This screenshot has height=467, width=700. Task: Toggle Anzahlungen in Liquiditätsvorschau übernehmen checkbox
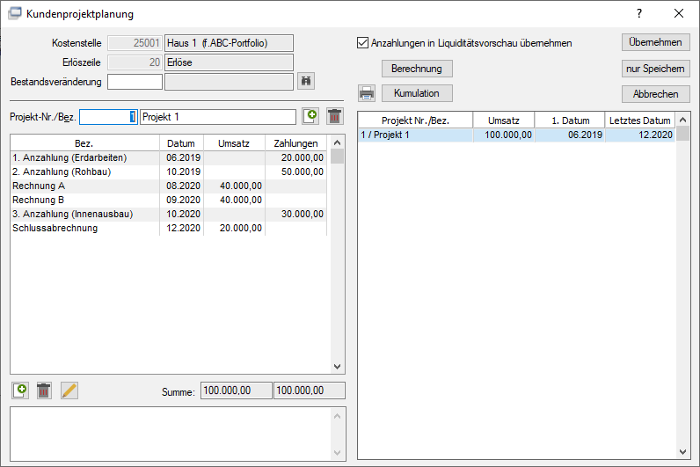click(x=363, y=43)
